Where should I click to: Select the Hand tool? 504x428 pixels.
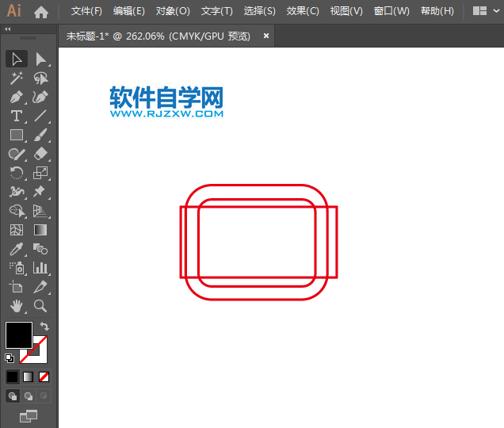tap(17, 306)
